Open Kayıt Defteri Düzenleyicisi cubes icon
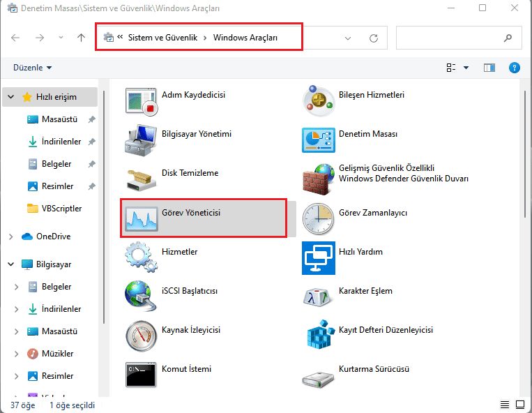 (x=320, y=334)
